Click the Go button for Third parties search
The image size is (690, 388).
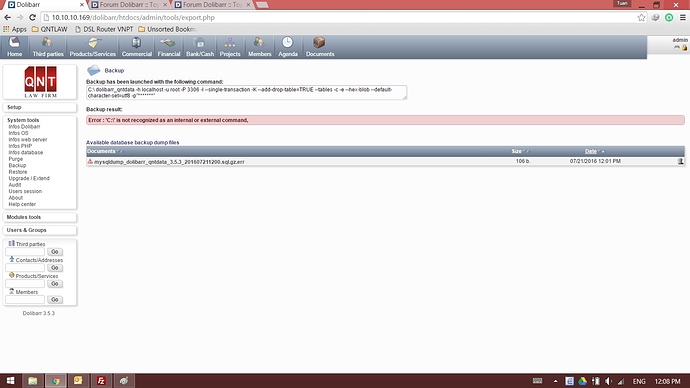coord(55,252)
